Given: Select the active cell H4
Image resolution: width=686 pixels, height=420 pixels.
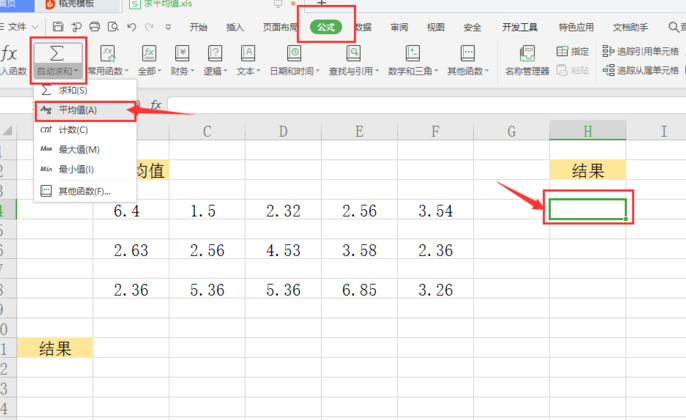Looking at the screenshot, I should coord(588,209).
